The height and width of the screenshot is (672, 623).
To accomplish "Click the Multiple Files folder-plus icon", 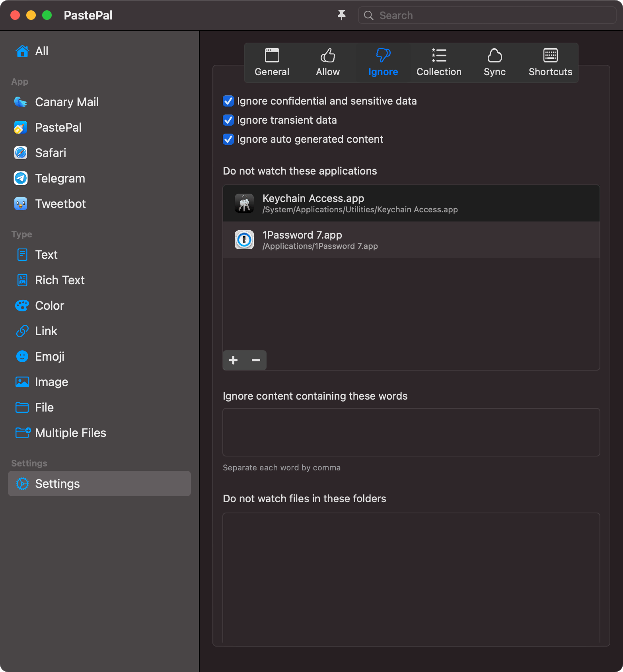I will coord(23,433).
